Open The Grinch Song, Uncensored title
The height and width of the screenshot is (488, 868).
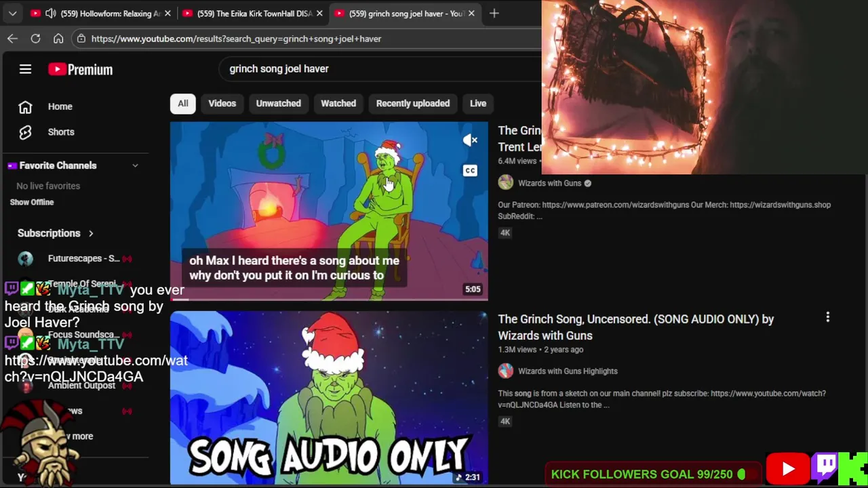tap(635, 327)
